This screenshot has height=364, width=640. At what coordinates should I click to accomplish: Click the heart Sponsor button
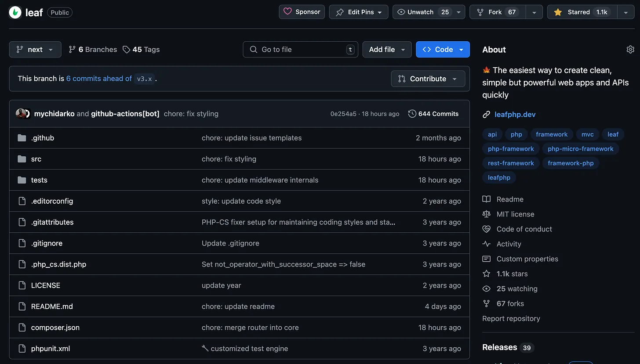[x=302, y=12]
